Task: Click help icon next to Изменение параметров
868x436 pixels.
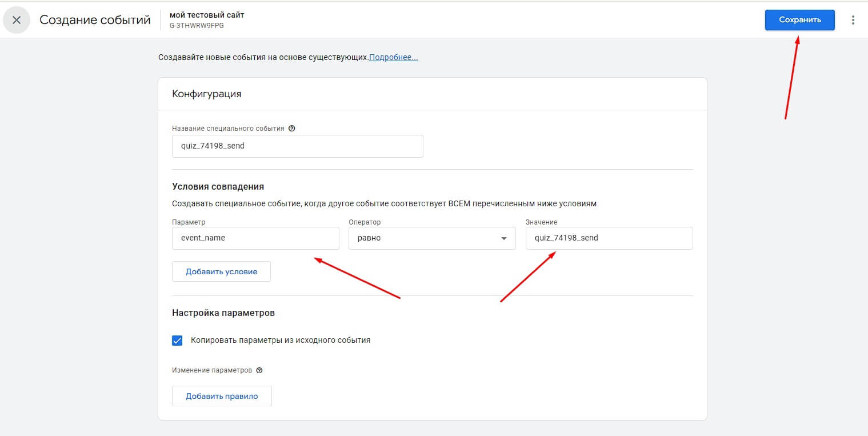Action: [259, 370]
